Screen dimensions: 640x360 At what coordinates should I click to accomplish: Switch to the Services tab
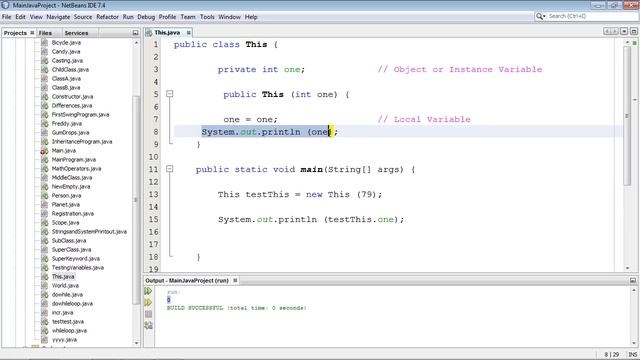pyautogui.click(x=76, y=33)
